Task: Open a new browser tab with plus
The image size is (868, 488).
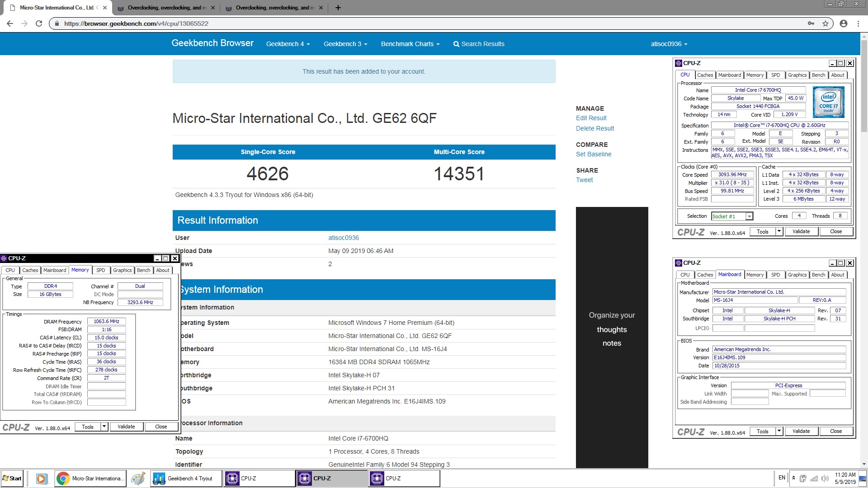Action: (x=338, y=8)
